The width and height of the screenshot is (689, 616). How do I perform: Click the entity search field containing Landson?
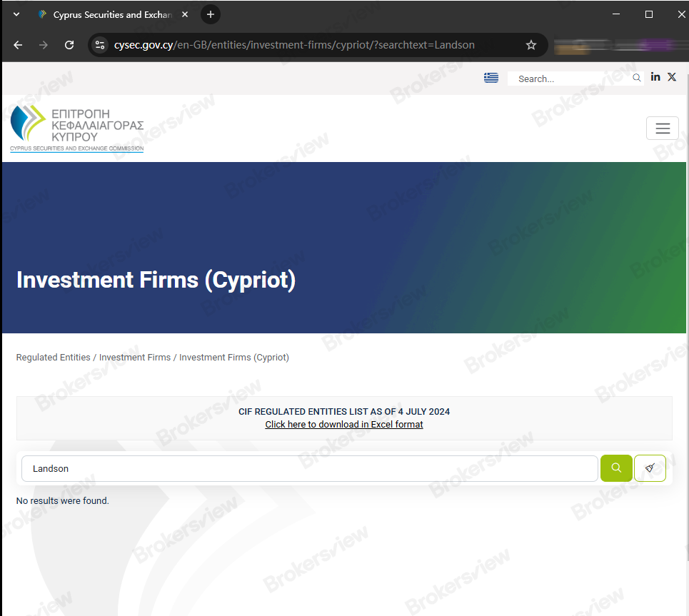pos(310,468)
